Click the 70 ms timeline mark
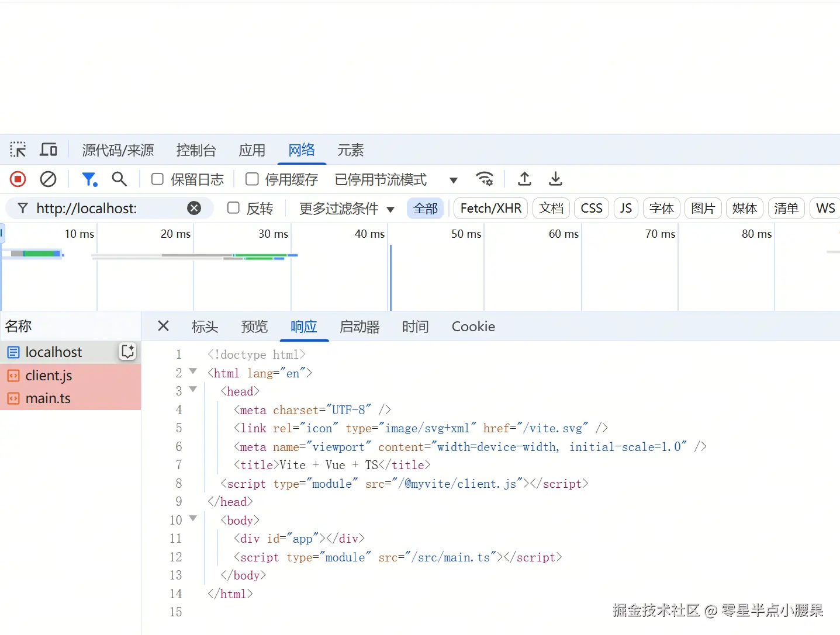The image size is (840, 635). (x=660, y=234)
